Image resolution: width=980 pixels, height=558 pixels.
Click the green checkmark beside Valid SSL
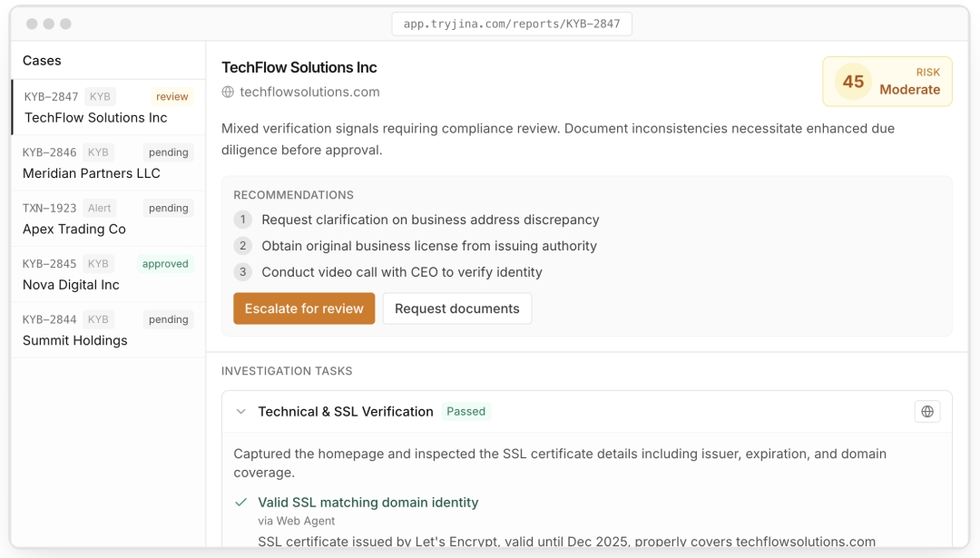[241, 503]
